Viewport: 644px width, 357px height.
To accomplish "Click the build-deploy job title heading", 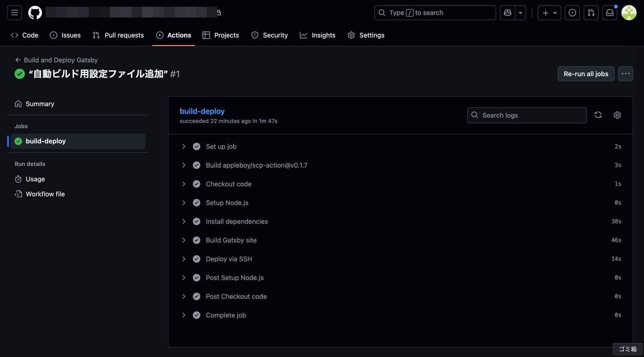I will pyautogui.click(x=202, y=111).
